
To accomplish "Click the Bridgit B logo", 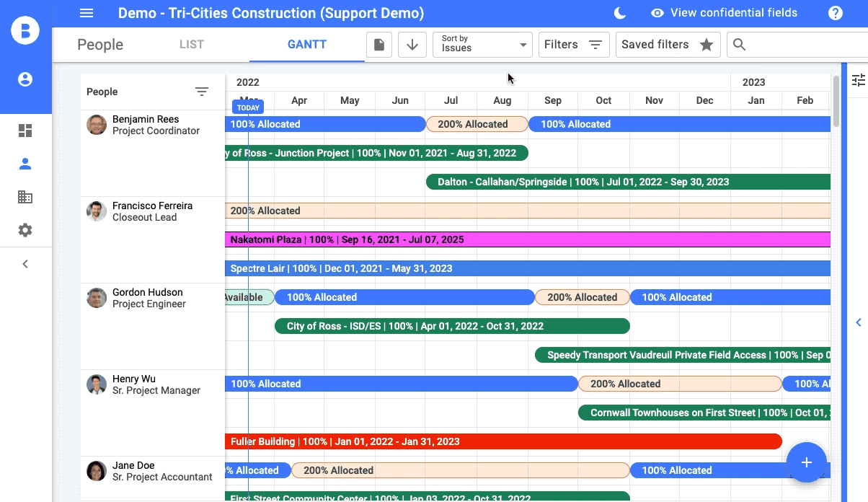I will tap(25, 30).
